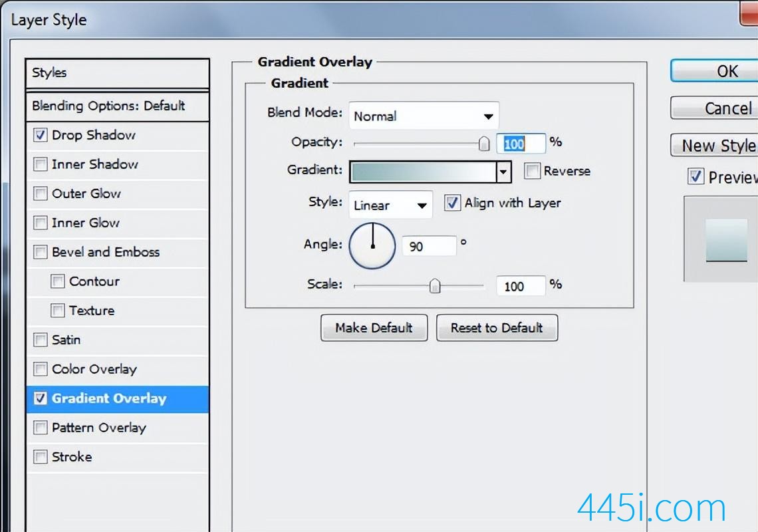Select the Styles list header
758x532 pixels.
pos(118,74)
